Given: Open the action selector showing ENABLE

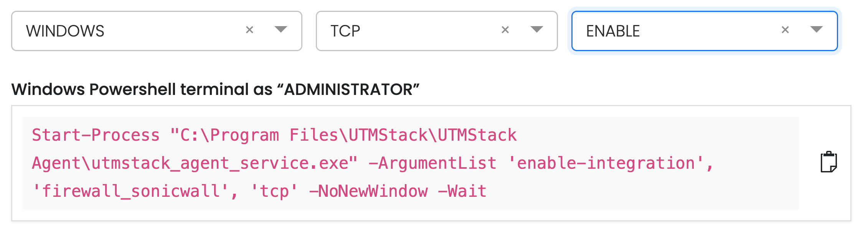Looking at the screenshot, I should [x=704, y=31].
